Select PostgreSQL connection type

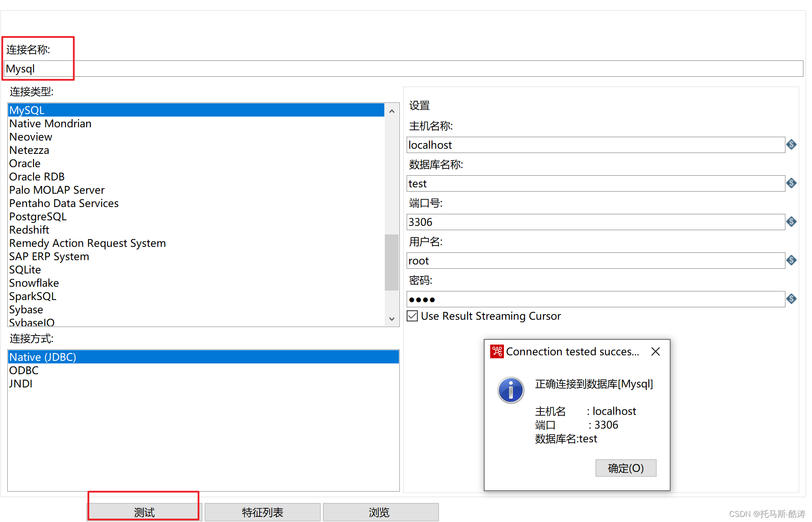tap(196, 216)
